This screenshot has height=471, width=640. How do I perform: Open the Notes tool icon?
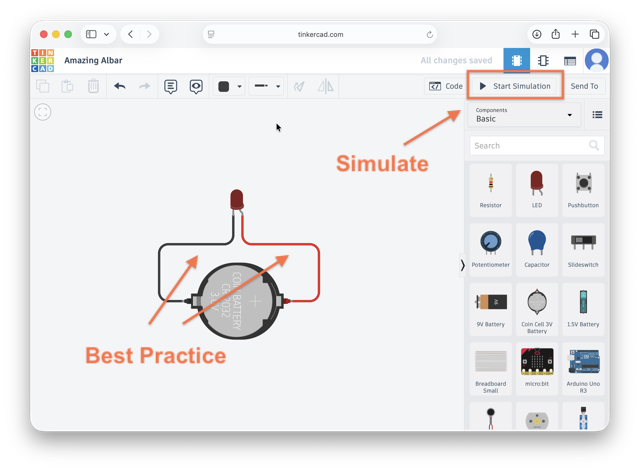coord(171,86)
